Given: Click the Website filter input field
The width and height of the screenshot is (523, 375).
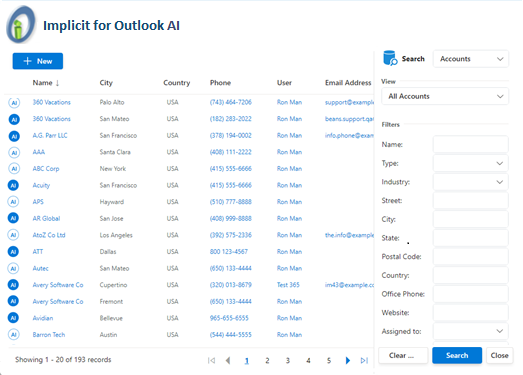Looking at the screenshot, I should 471,313.
